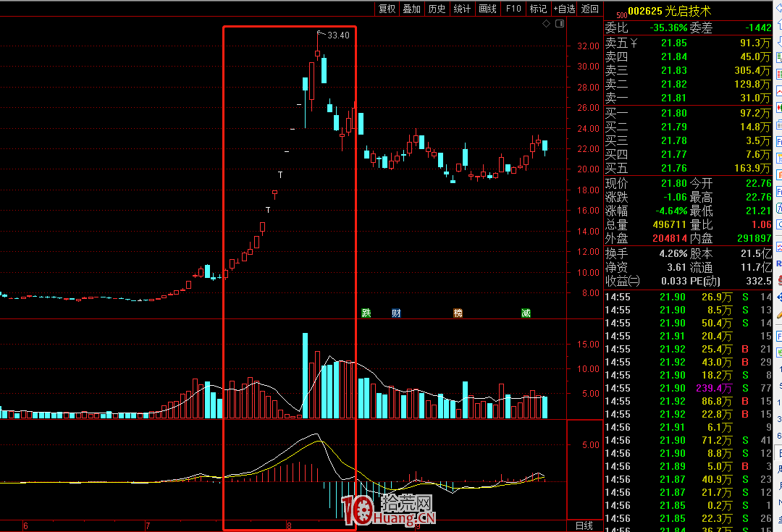Click the 20.00 price axis label
This screenshot has width=782, height=532.
[588, 169]
